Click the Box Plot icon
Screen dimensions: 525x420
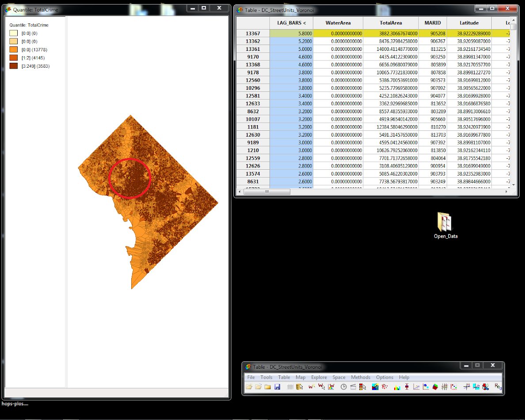[407, 387]
